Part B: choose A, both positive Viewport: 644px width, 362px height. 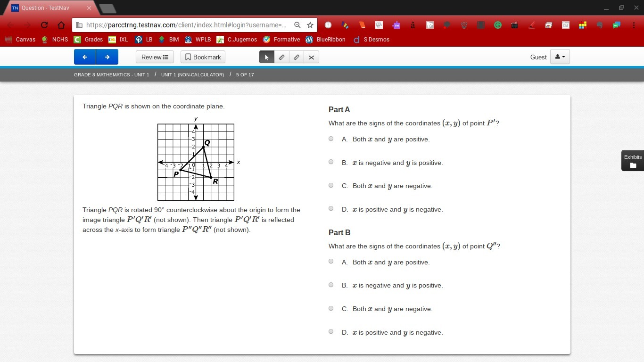click(x=331, y=262)
